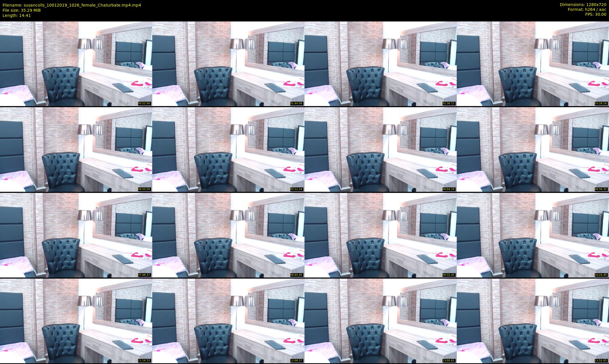Select the thumbnail timestamped 09:32.45

[x=380, y=235]
